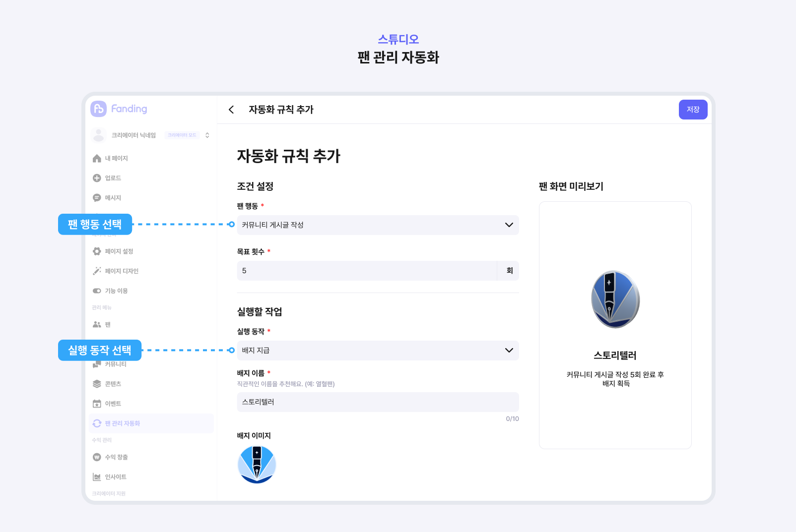Open the 이벤트 calendar icon
796x532 pixels.
pyautogui.click(x=97, y=404)
